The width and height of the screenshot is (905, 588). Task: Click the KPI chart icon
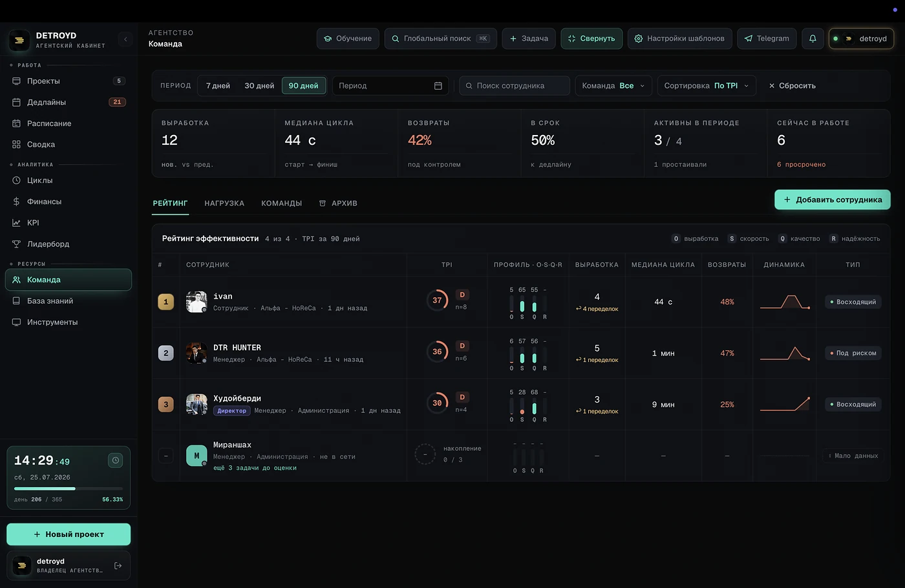click(16, 223)
